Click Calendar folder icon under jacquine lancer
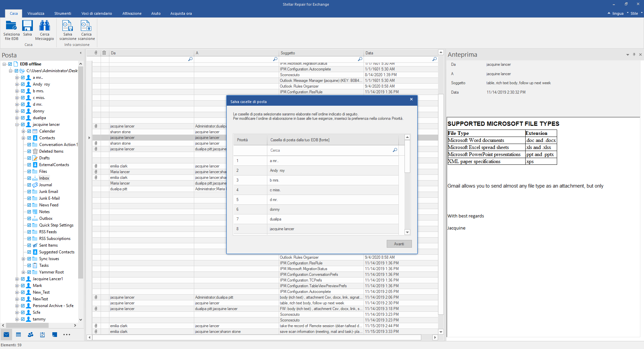The height and width of the screenshot is (349, 644). (35, 131)
